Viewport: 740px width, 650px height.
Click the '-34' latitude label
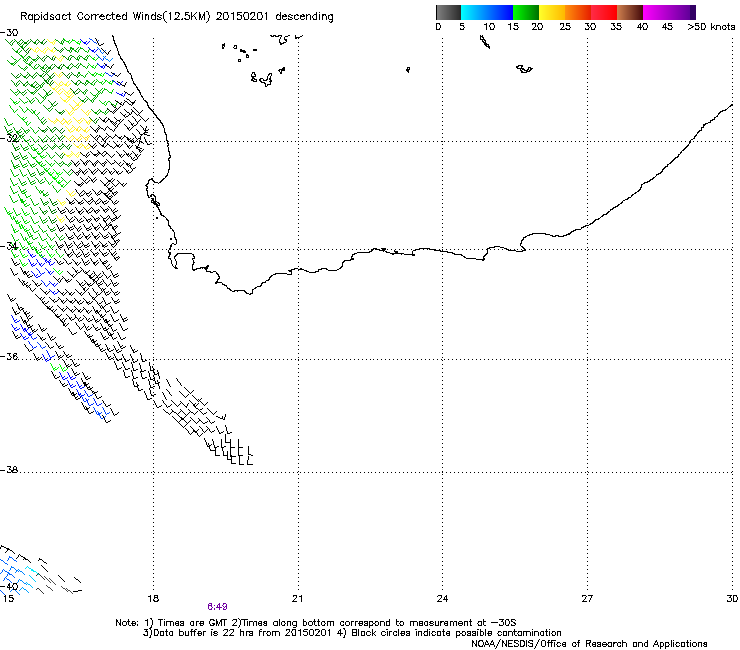pyautogui.click(x=9, y=246)
